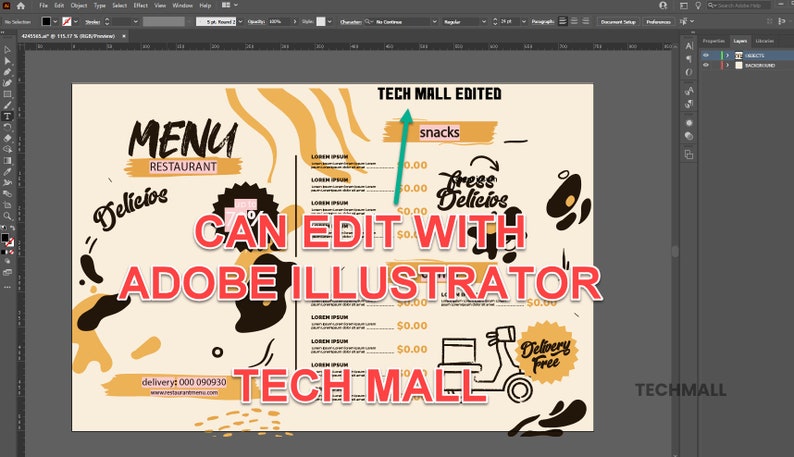Open the Type menu

[x=100, y=6]
